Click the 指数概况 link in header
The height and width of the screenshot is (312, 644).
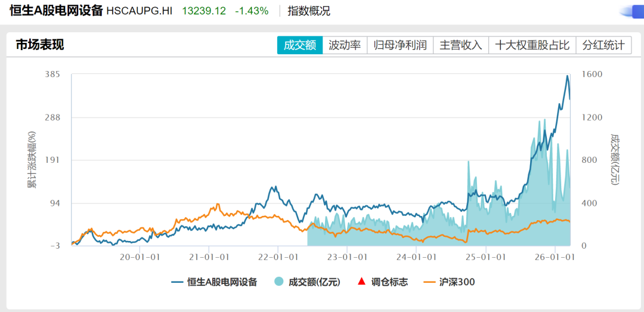point(309,11)
